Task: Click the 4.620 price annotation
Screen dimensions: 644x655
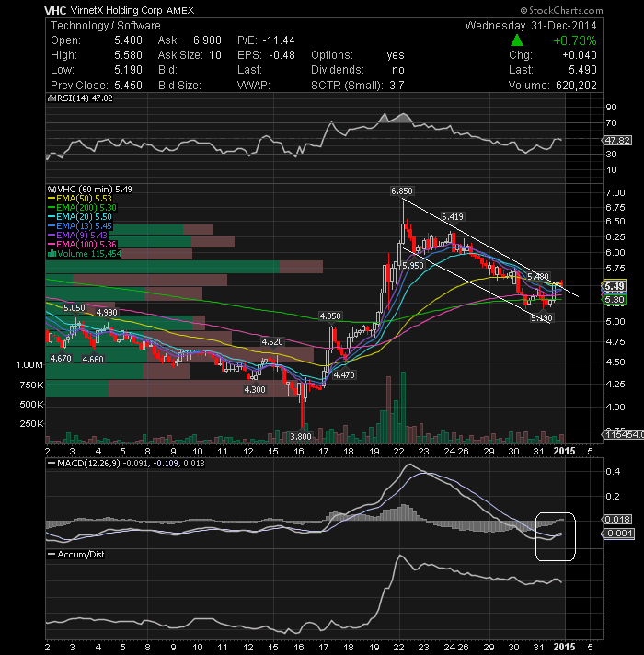Action: (272, 342)
